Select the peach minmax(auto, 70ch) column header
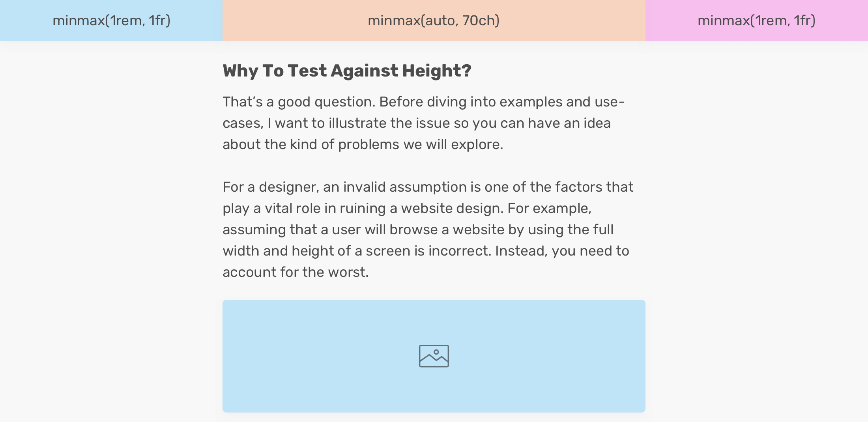This screenshot has width=868, height=422. pyautogui.click(x=434, y=21)
